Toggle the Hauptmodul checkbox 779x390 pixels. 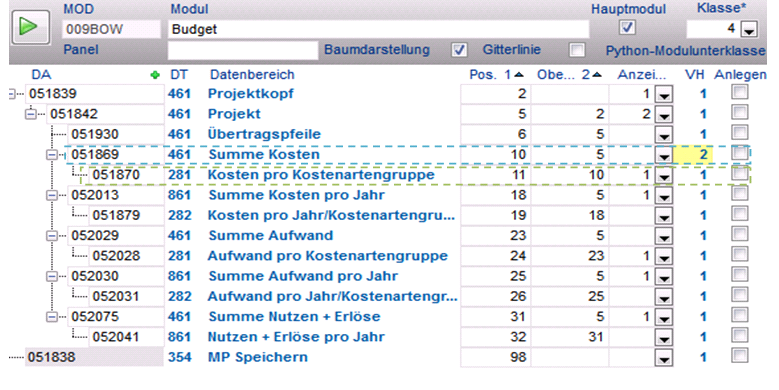627,27
